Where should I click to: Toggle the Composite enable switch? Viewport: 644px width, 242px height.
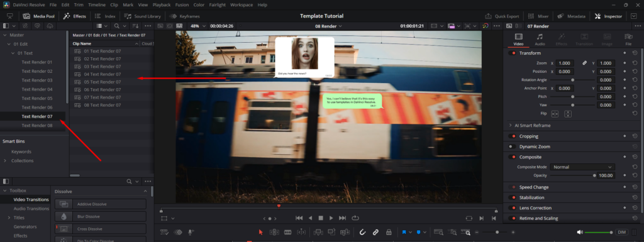click(512, 157)
